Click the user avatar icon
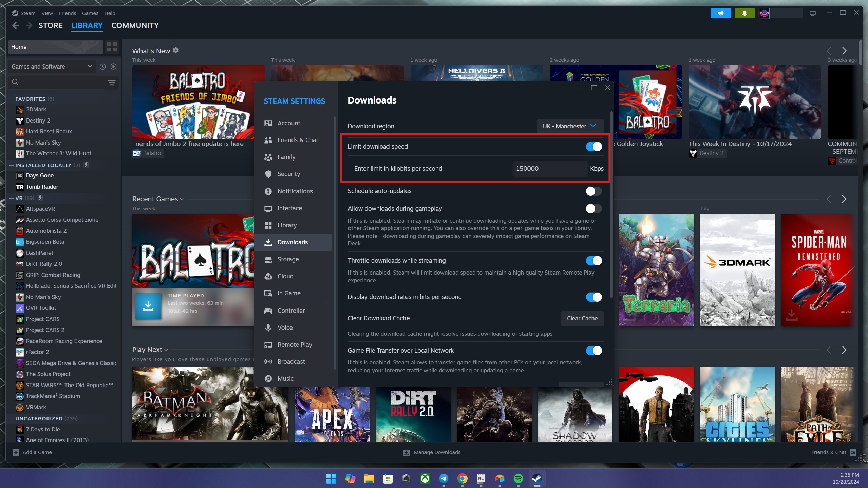Viewport: 868px width, 488px height. pyautogui.click(x=764, y=13)
